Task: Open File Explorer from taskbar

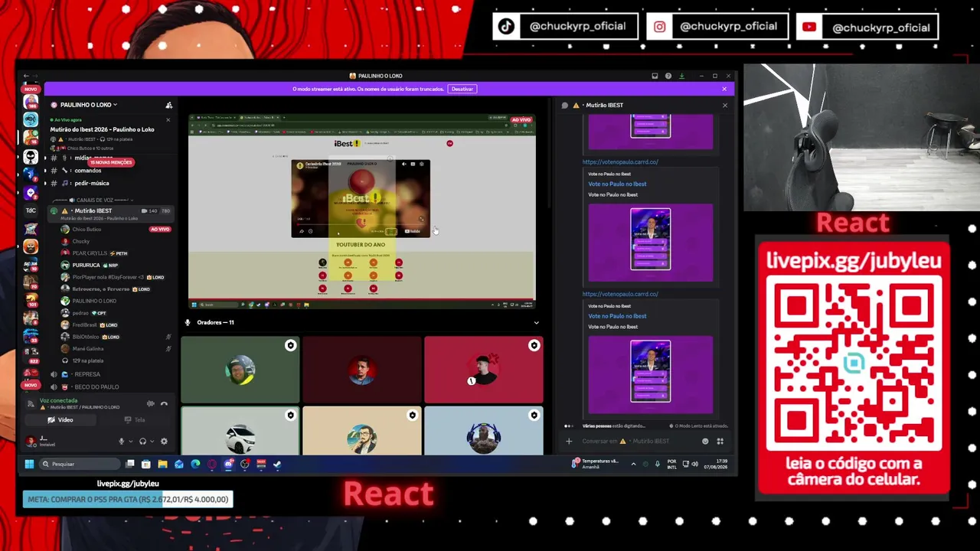Action: tap(162, 464)
